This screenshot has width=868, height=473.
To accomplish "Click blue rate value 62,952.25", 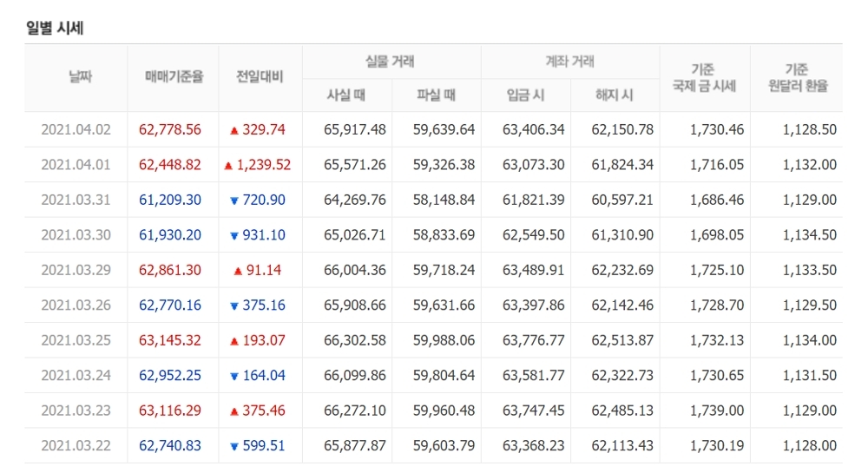I will tap(170, 376).
